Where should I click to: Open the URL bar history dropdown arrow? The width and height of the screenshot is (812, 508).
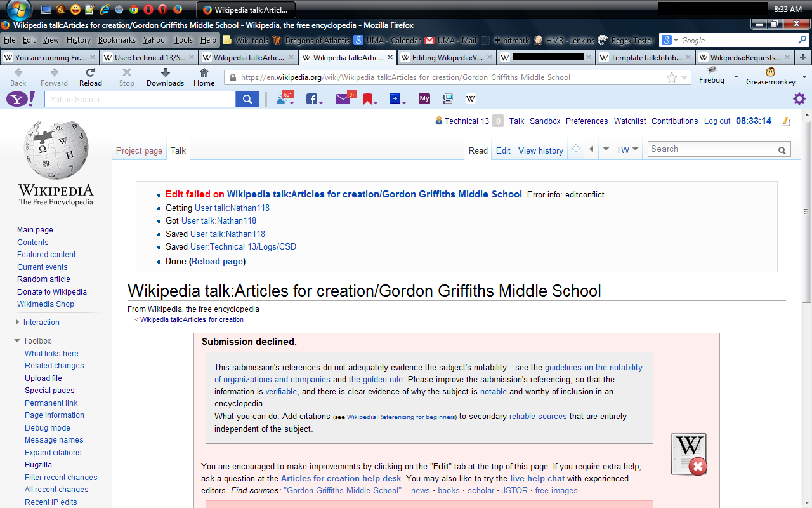pyautogui.click(x=684, y=78)
